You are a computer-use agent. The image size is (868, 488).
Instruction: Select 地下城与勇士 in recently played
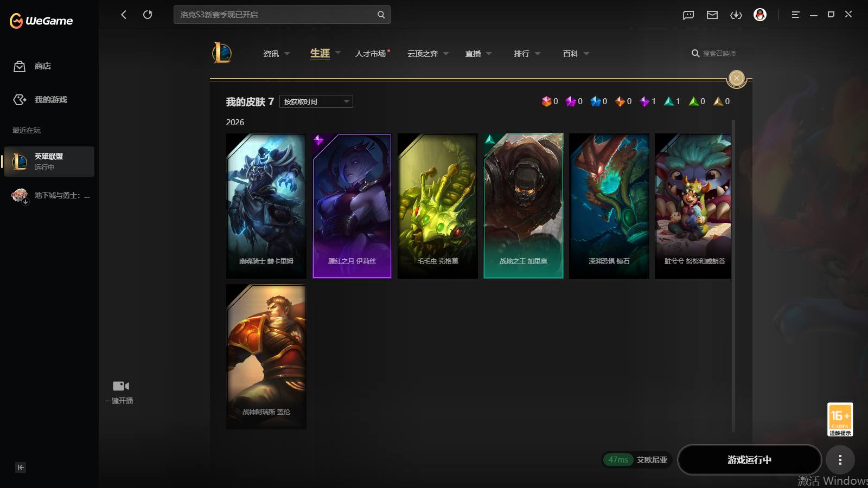pyautogui.click(x=49, y=195)
